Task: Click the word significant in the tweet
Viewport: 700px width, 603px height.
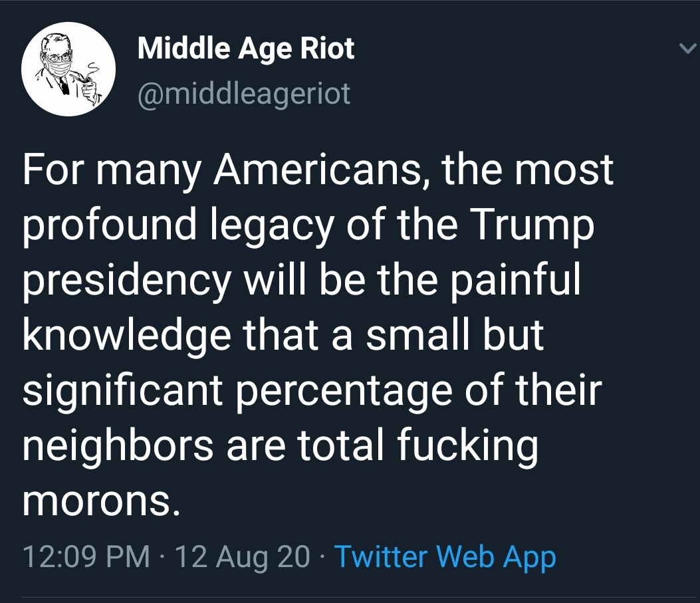Action: 122,391
